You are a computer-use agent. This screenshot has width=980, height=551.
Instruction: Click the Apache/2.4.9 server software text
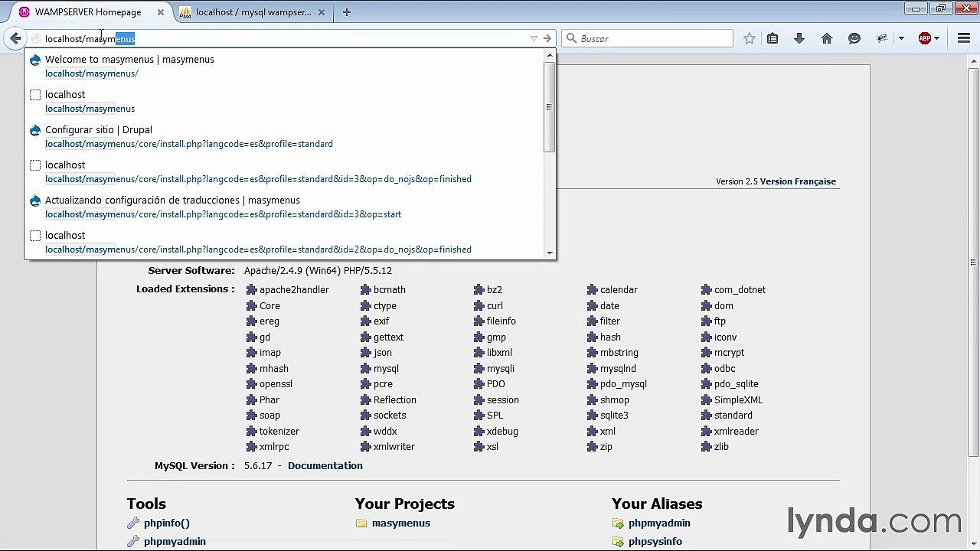pos(318,271)
